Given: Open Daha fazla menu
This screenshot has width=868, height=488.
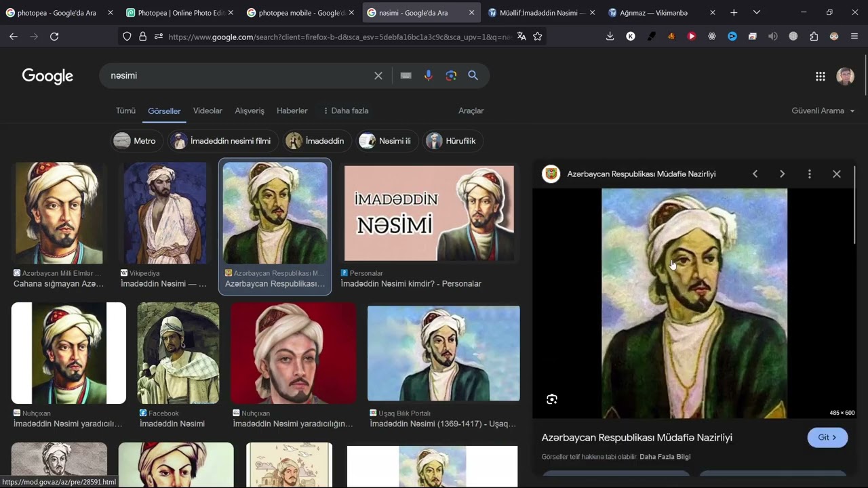Looking at the screenshot, I should coord(346,110).
